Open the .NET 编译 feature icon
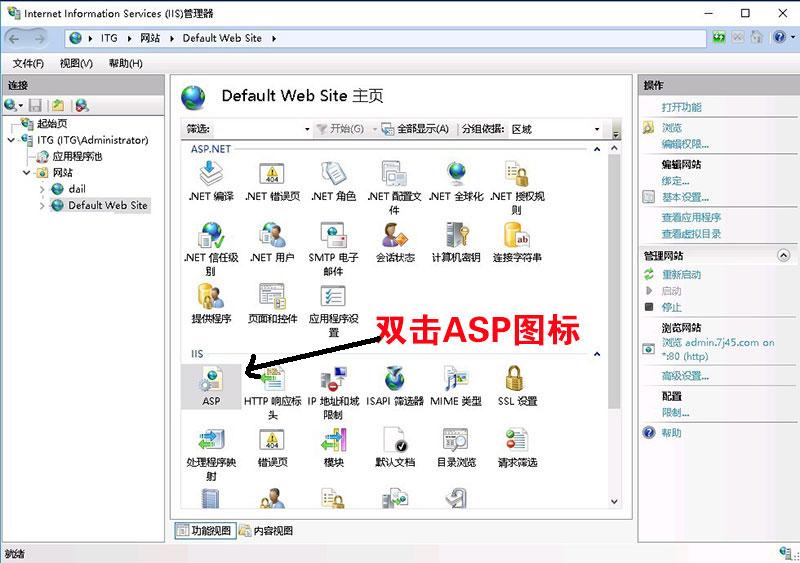The width and height of the screenshot is (800, 563). click(x=211, y=174)
